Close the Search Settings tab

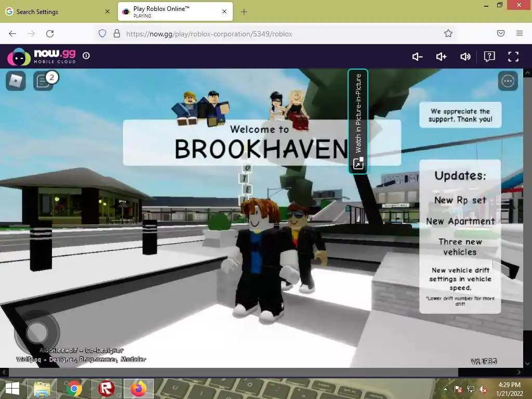108,11
